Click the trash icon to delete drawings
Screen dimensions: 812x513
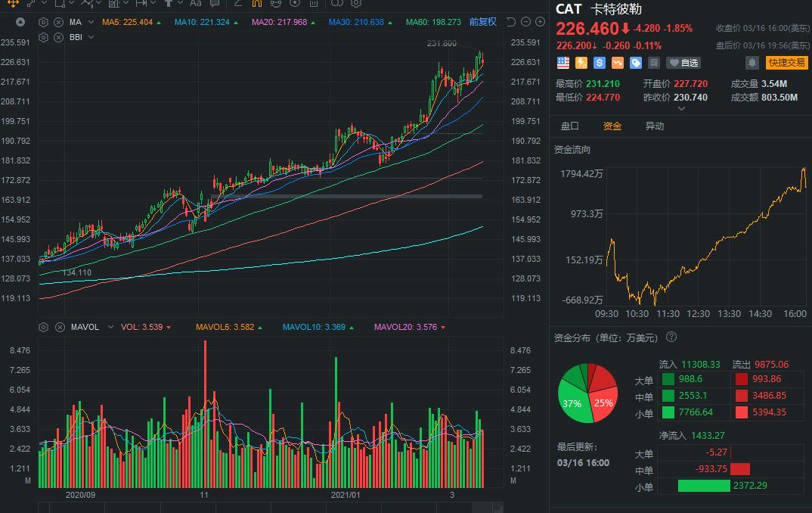(313, 3)
